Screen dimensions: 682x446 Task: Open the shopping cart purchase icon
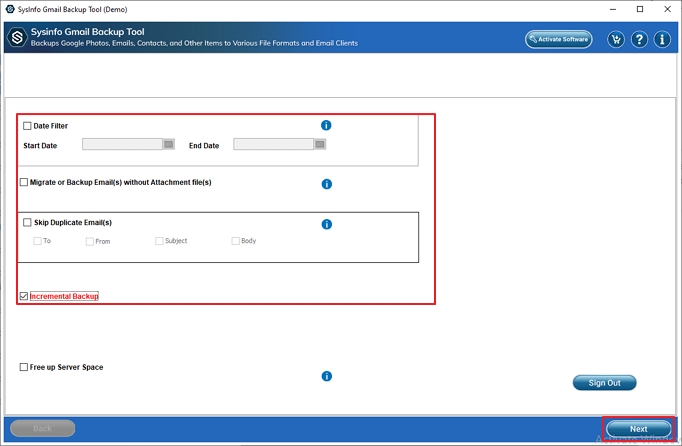(x=616, y=40)
